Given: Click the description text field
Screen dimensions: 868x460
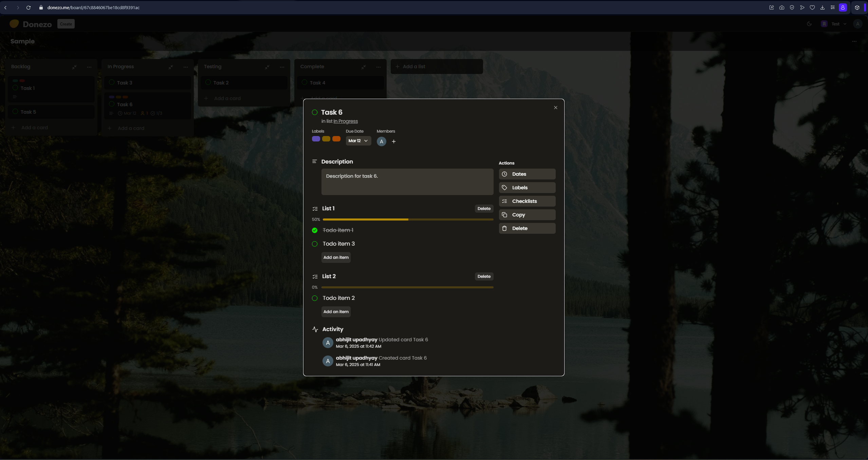Looking at the screenshot, I should pyautogui.click(x=407, y=182).
